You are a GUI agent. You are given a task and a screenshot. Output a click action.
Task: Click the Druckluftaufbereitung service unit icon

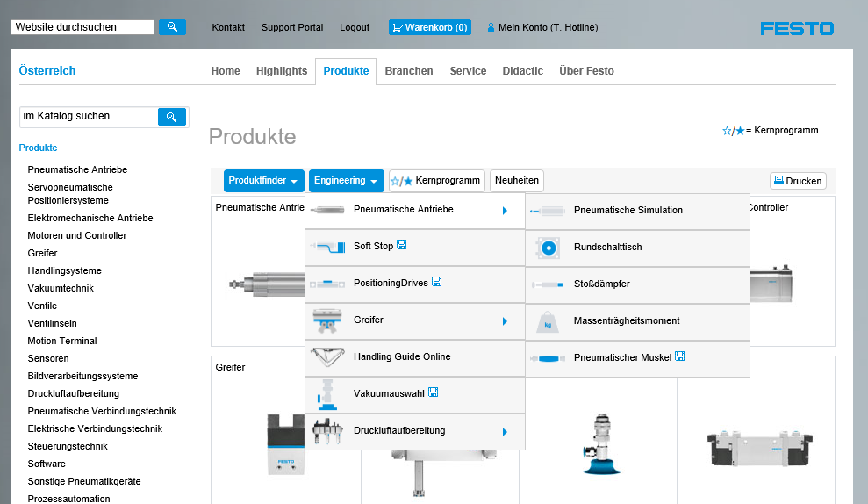327,431
